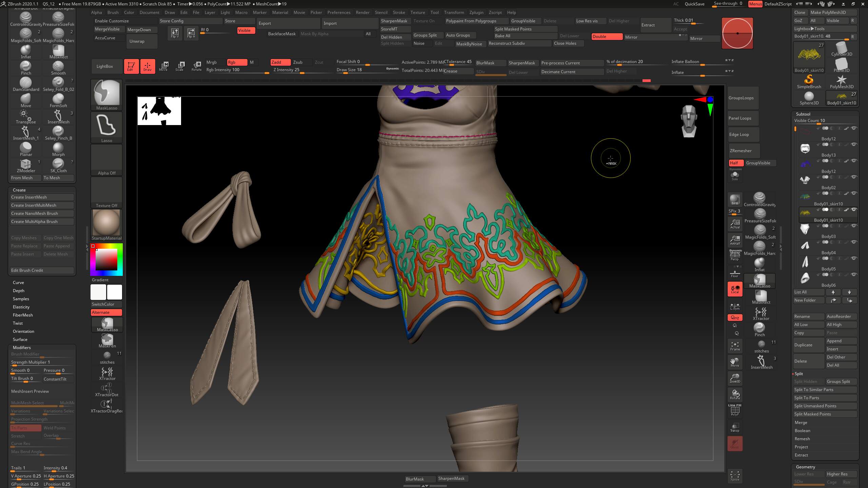Expand the Elasticity section
Image resolution: width=868 pixels, height=488 pixels.
tap(21, 307)
